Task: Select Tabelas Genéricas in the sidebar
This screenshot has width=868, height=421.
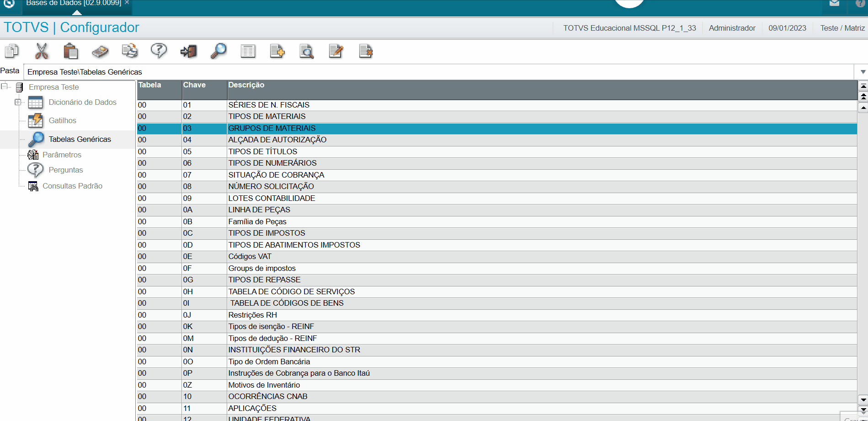Action: [80, 139]
